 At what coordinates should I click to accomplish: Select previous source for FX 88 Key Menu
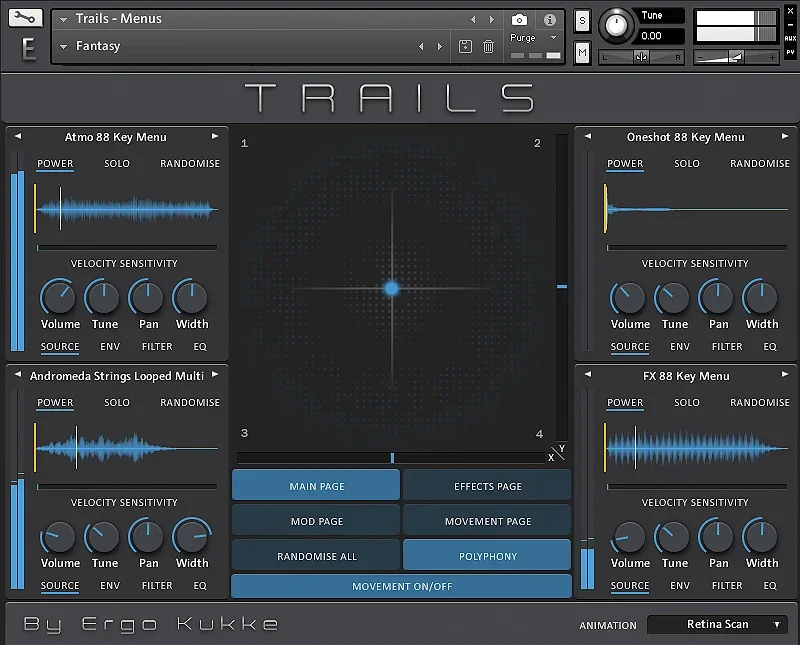tap(588, 375)
